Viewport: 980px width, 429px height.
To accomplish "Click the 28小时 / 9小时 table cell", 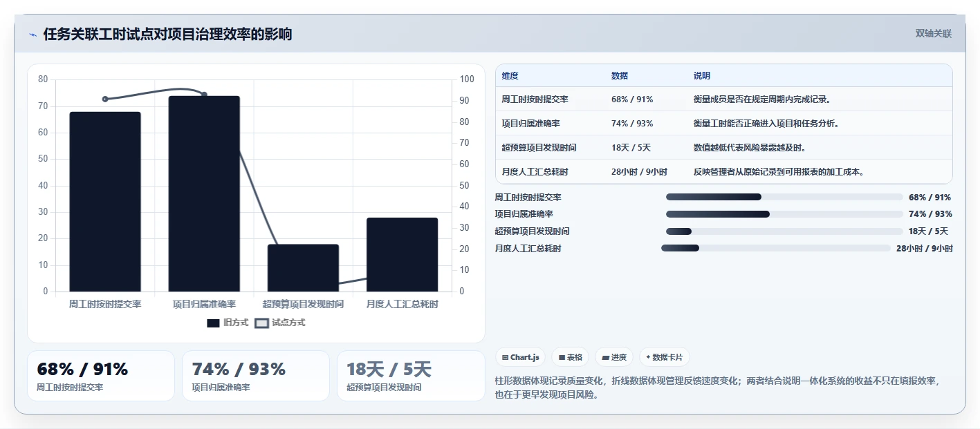I will pos(639,172).
